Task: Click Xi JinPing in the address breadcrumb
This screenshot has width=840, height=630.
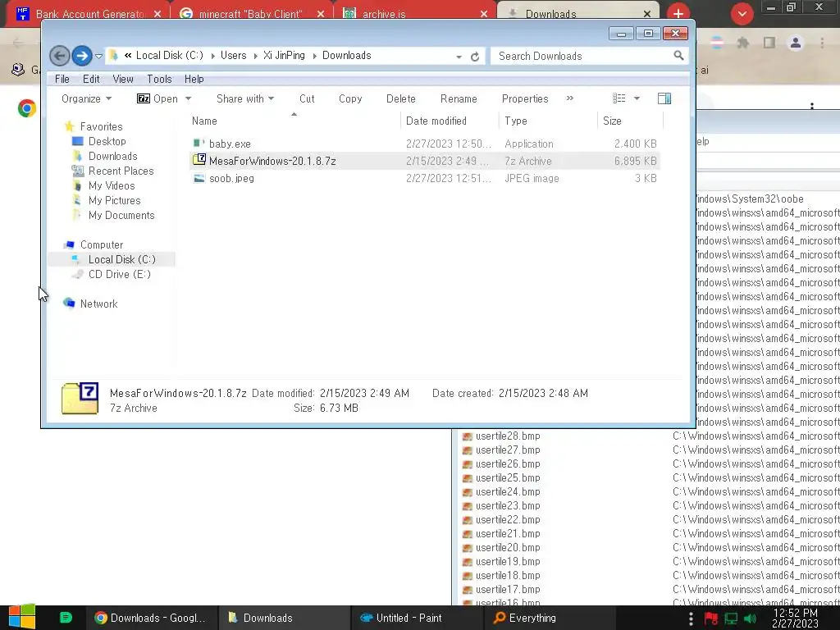Action: [284, 56]
